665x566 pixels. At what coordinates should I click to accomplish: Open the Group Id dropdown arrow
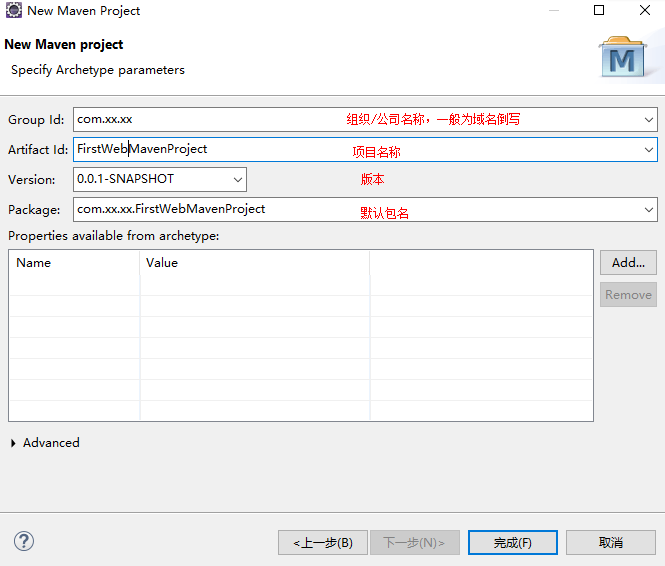648,120
